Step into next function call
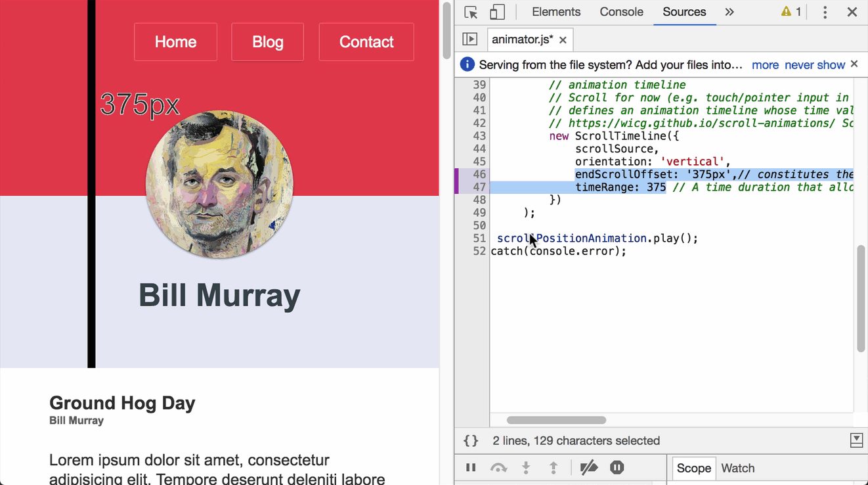Screen dimensions: 868x485 (526, 468)
